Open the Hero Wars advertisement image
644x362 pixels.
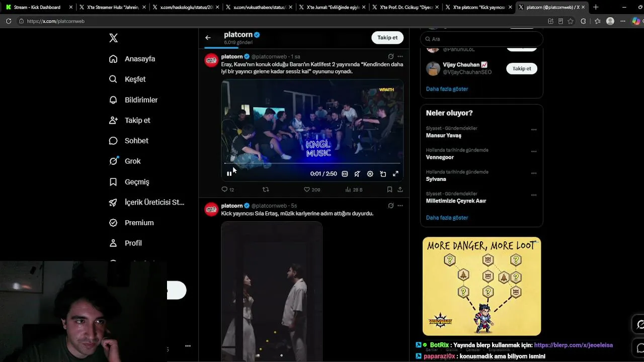(x=481, y=286)
